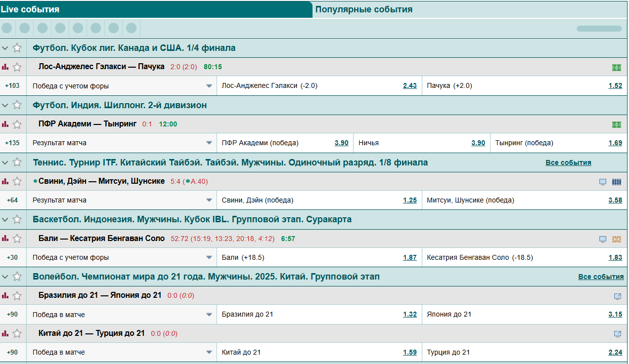The height and width of the screenshot is (364, 629).
Task: Open broadcast popup for Бразилия до 21 match
Action: point(617,296)
